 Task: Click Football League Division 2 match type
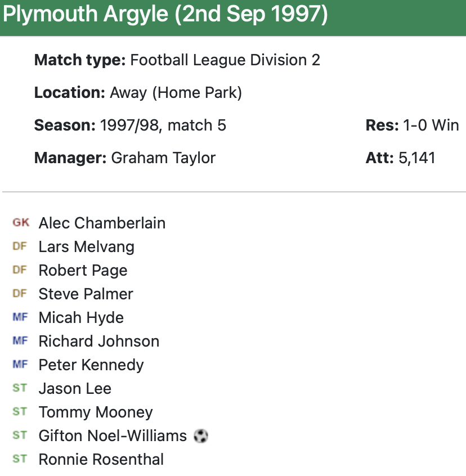coord(225,60)
